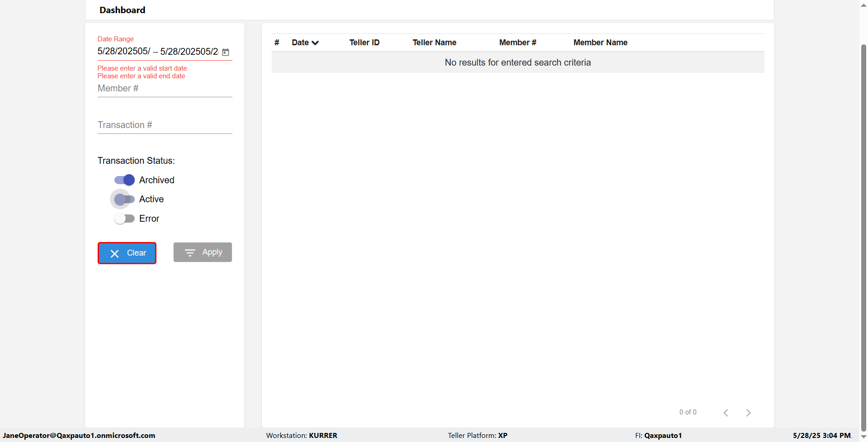Sort the table by Date column
This screenshot has height=442, width=868.
coord(305,43)
